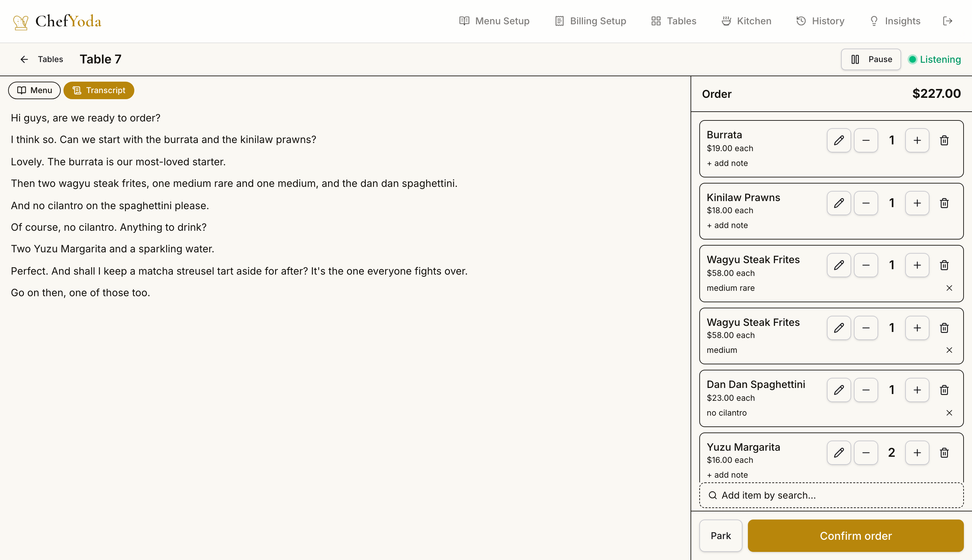This screenshot has height=560, width=972.
Task: Park the current order
Action: [721, 536]
